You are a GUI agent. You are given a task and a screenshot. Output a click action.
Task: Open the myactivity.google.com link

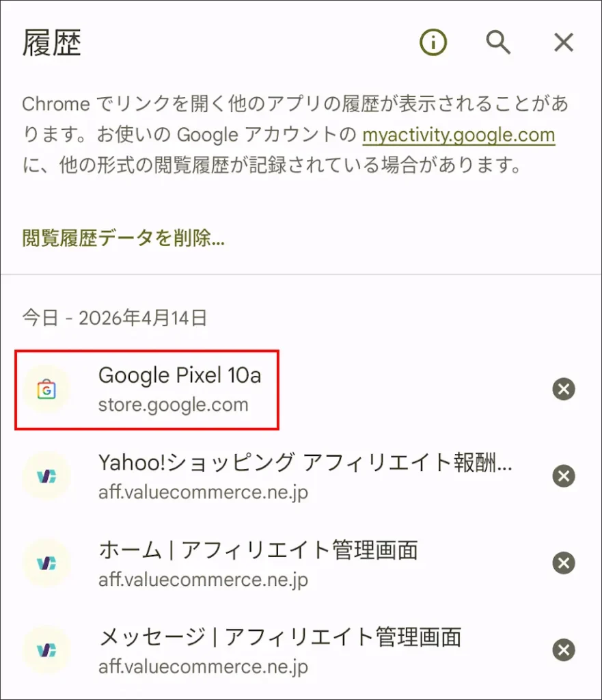(459, 135)
